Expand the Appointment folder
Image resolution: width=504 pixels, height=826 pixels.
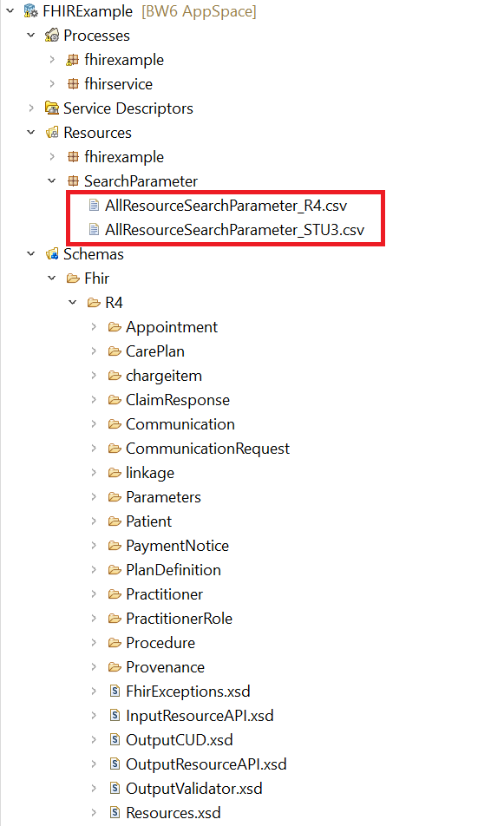tap(94, 326)
